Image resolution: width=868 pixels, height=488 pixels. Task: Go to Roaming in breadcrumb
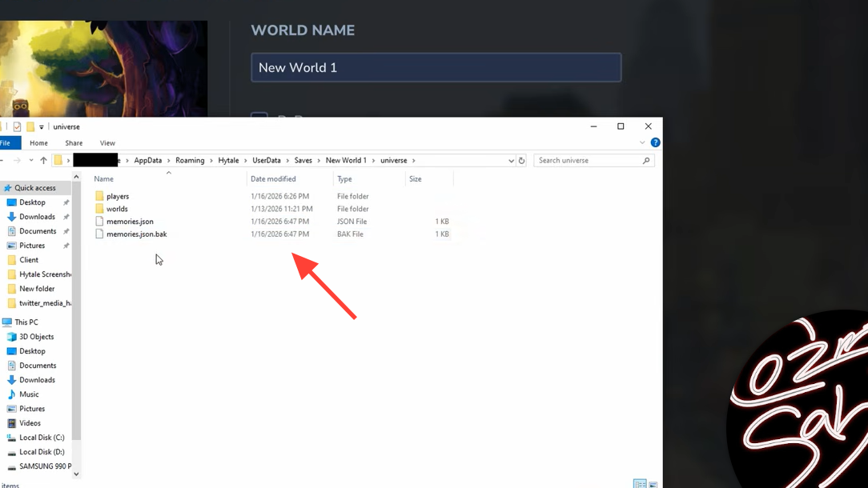pos(190,161)
